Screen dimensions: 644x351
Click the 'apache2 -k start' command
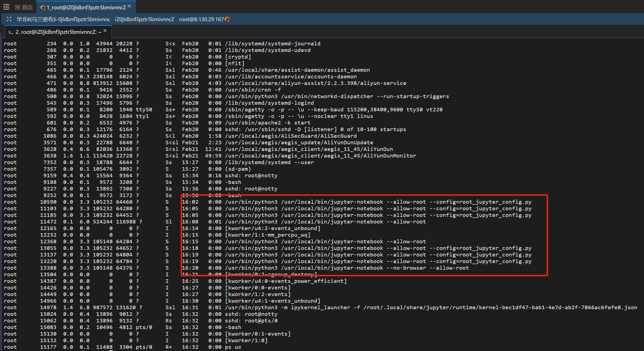point(268,123)
